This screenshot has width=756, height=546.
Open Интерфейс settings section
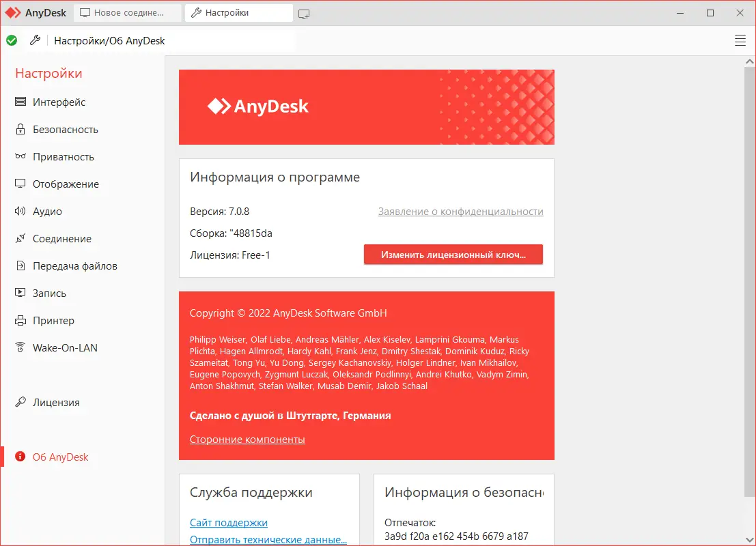point(59,102)
